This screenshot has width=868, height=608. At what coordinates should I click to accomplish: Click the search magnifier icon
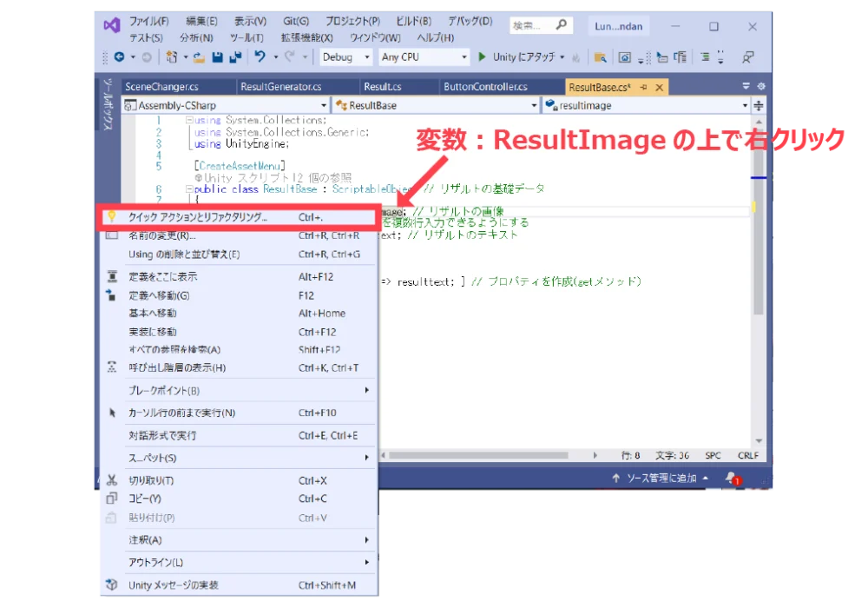click(562, 25)
